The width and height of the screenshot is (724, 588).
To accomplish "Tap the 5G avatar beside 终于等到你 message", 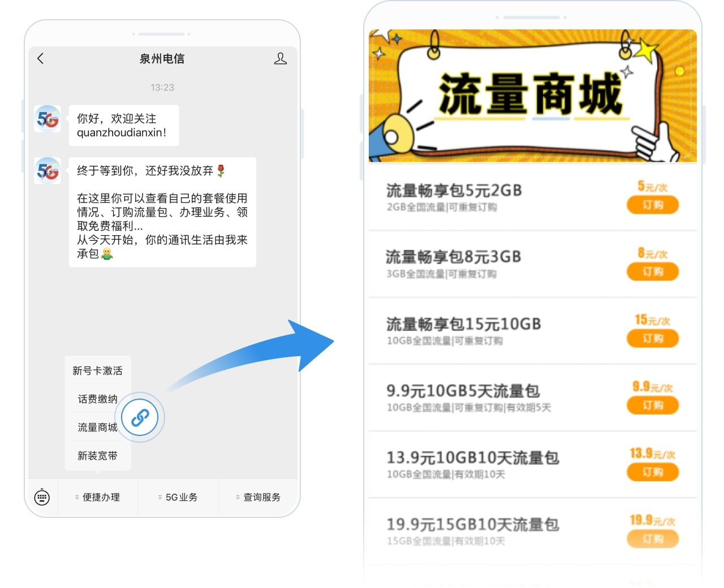I will coord(48,171).
